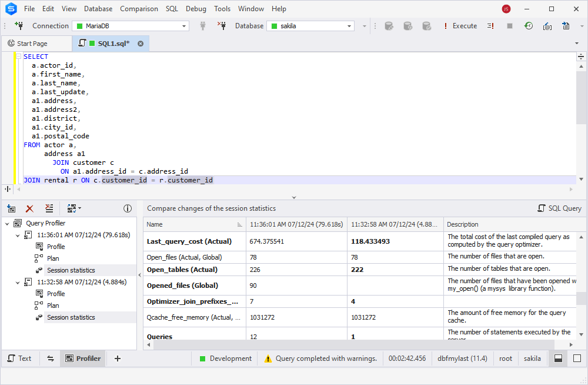Close the SQL1.sql document tab
The width and height of the screenshot is (588, 385).
pos(139,43)
